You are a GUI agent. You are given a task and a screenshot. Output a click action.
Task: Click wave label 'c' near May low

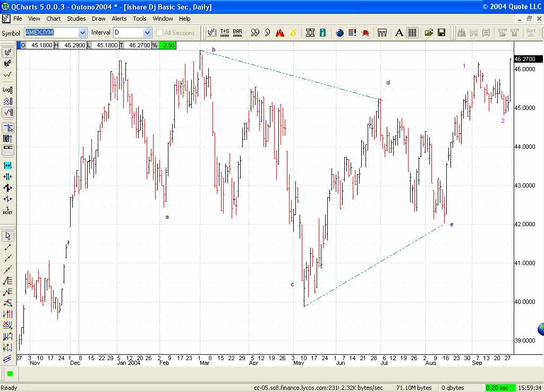click(292, 285)
